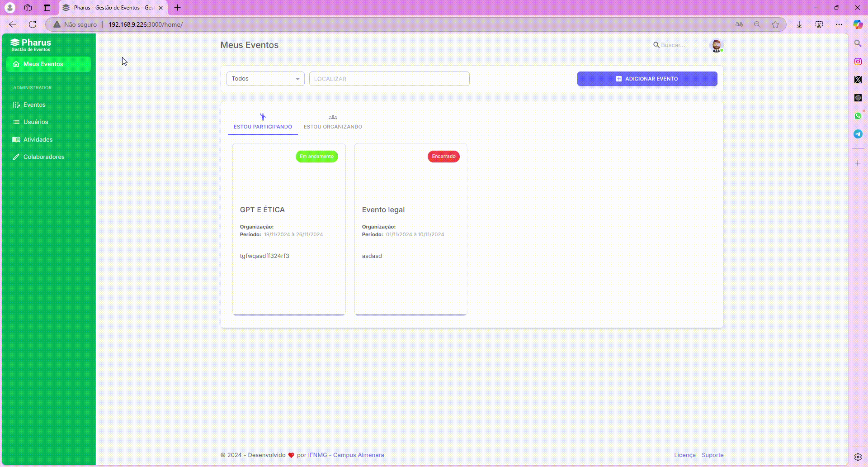Click the text tgfwqasdff324rf3
868x467 pixels.
tap(264, 256)
